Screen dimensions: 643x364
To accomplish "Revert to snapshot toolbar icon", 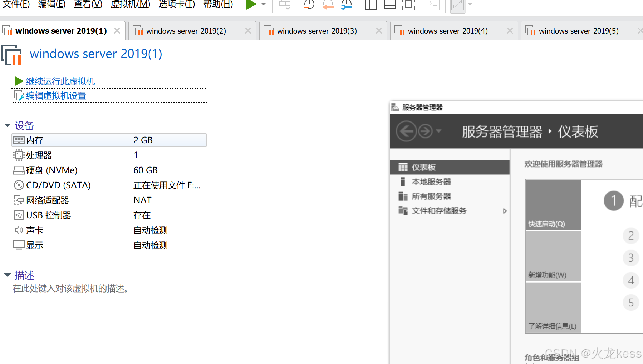I will click(x=328, y=5).
